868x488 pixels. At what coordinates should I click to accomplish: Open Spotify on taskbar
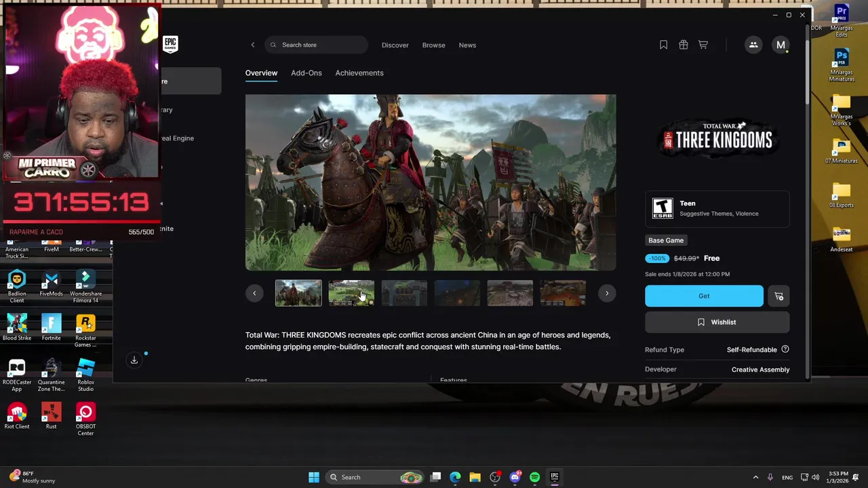(534, 477)
